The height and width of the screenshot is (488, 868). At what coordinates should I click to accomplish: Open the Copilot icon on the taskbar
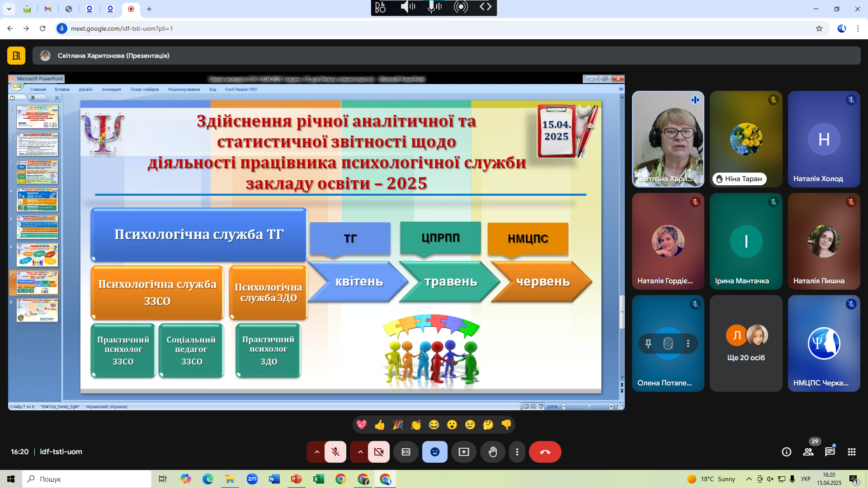pyautogui.click(x=185, y=479)
